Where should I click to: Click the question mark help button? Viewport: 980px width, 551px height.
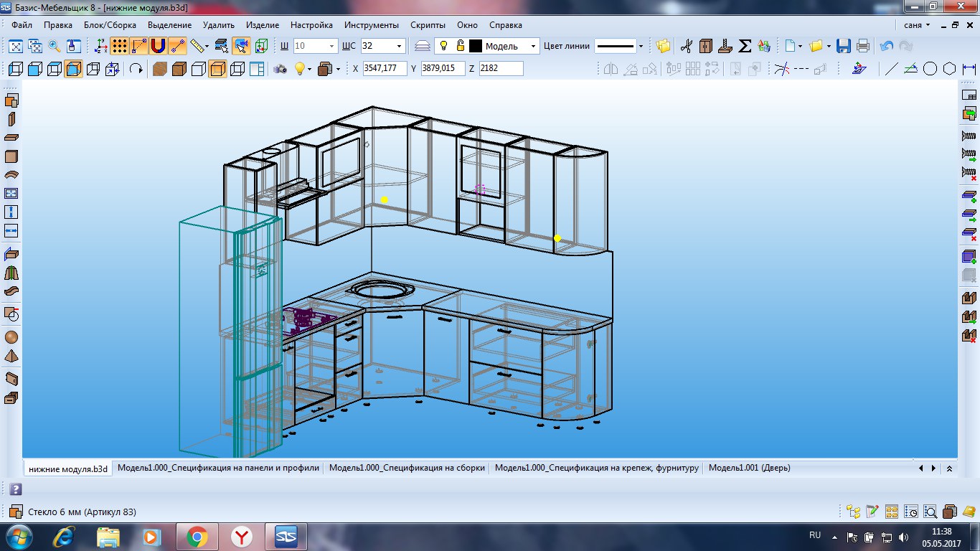pos(15,489)
